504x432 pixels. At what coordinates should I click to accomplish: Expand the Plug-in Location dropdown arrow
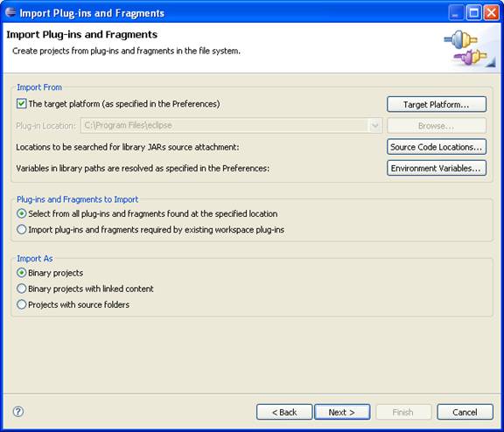point(374,125)
